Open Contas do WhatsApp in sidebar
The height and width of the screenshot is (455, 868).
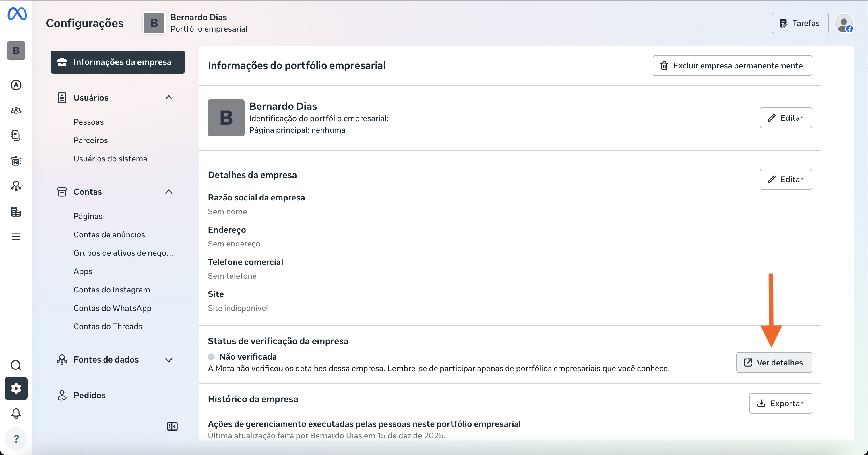pyautogui.click(x=112, y=308)
